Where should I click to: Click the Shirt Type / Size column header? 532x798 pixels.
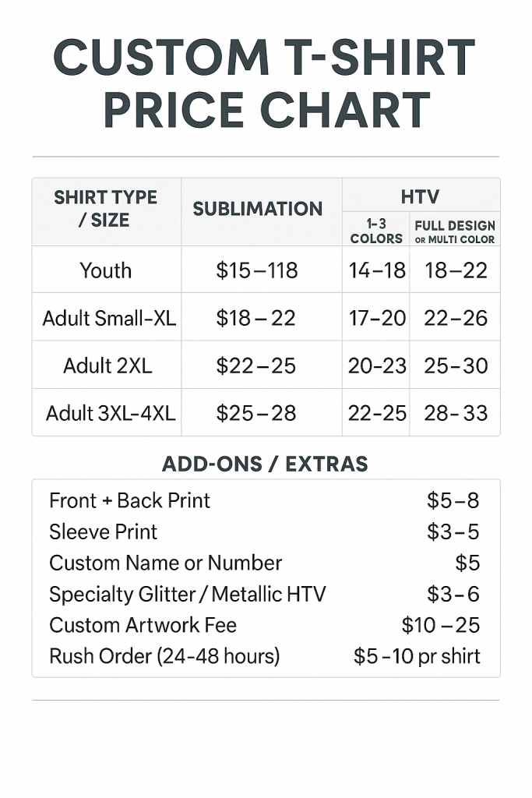coord(106,209)
